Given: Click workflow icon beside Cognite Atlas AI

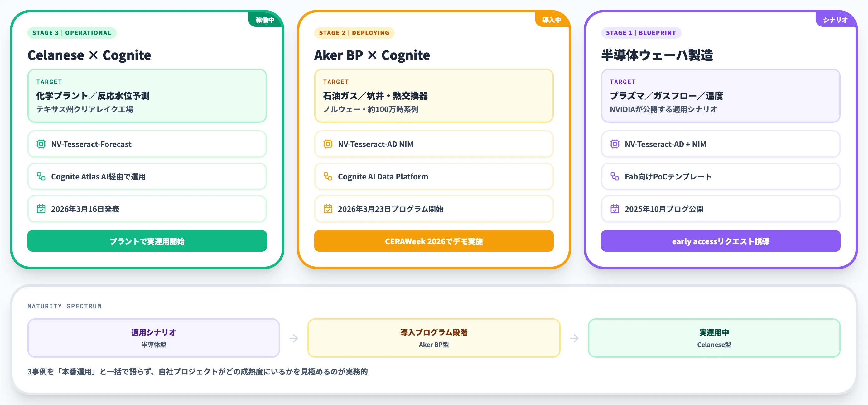Looking at the screenshot, I should click(x=41, y=176).
